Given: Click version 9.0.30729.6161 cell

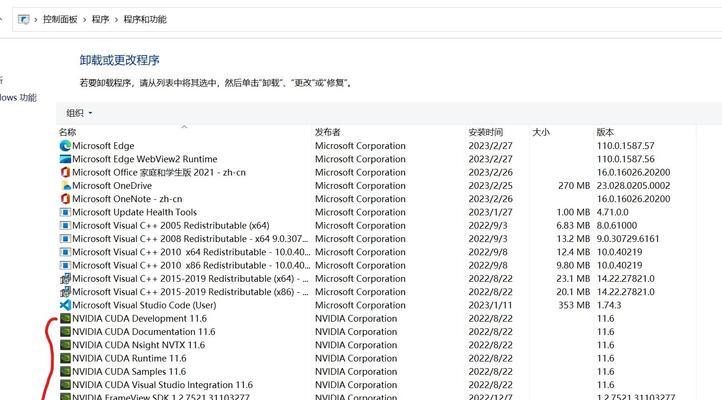Looking at the screenshot, I should (628, 239).
